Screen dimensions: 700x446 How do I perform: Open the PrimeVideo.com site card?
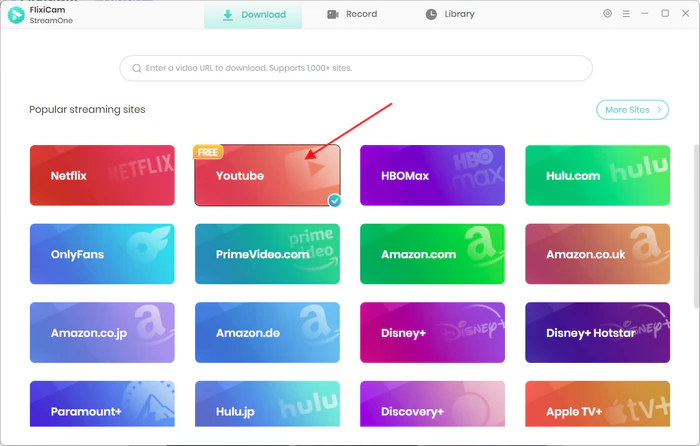coord(267,254)
